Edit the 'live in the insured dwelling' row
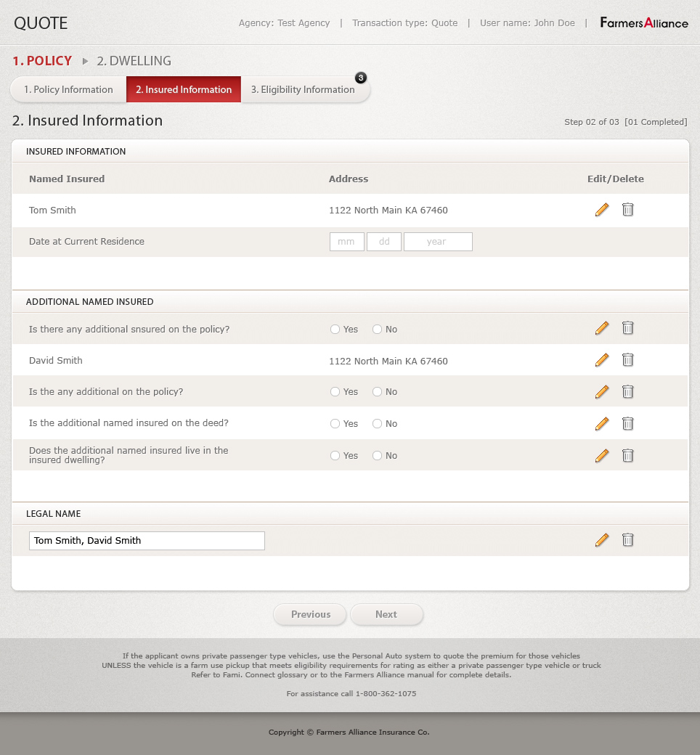This screenshot has width=700, height=755. pyautogui.click(x=602, y=455)
